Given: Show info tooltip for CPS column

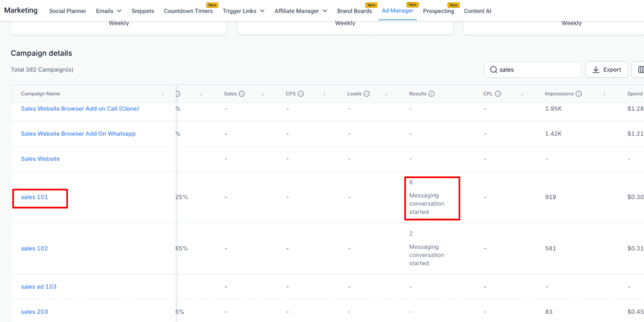Looking at the screenshot, I should 301,94.
